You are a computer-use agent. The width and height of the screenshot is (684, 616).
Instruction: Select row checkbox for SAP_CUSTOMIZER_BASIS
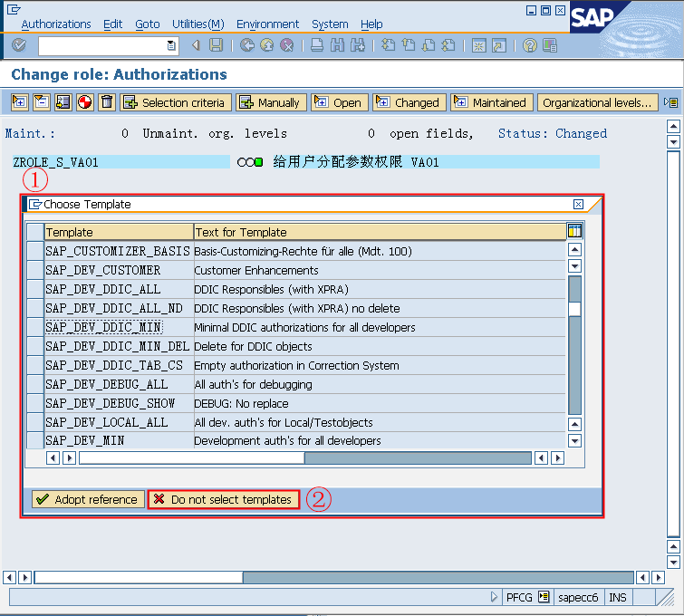tap(35, 251)
